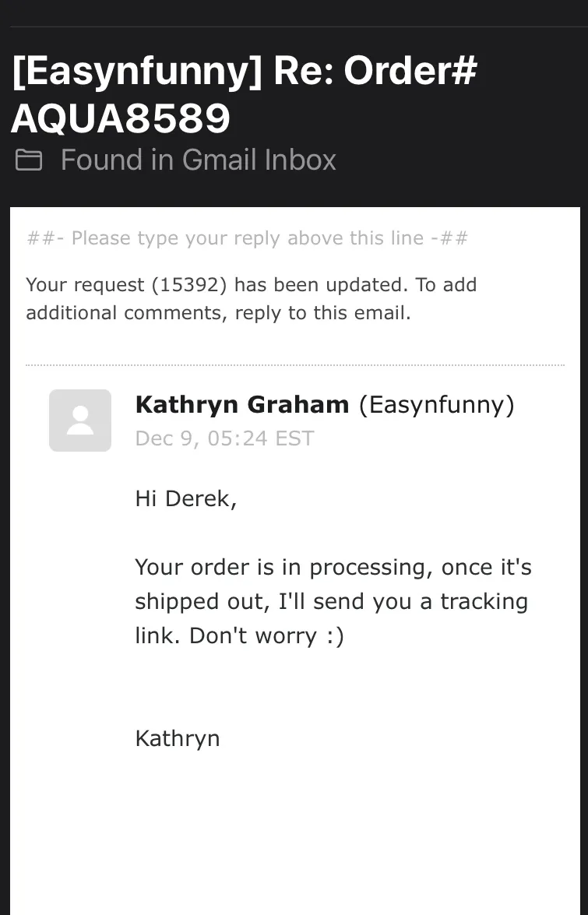This screenshot has height=915, width=588.
Task: Click Kathryn Graham's avatar placeholder
Action: (80, 421)
